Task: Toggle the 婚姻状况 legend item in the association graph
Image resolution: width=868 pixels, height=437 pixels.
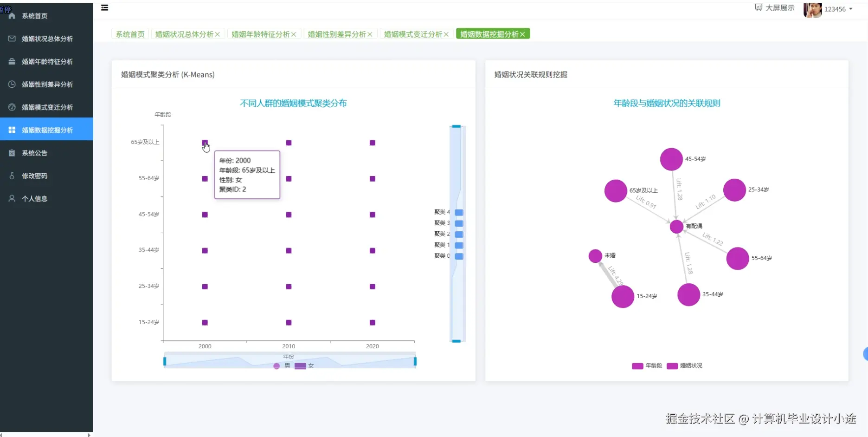Action: click(x=684, y=366)
